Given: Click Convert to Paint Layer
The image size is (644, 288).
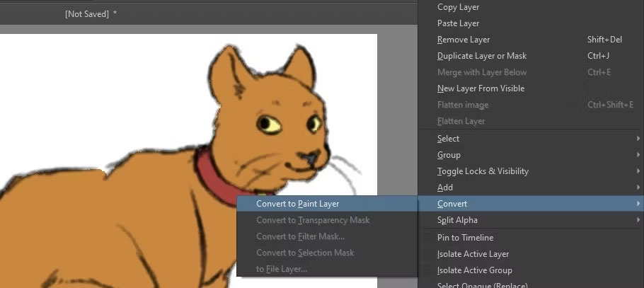Looking at the screenshot, I should point(328,204).
